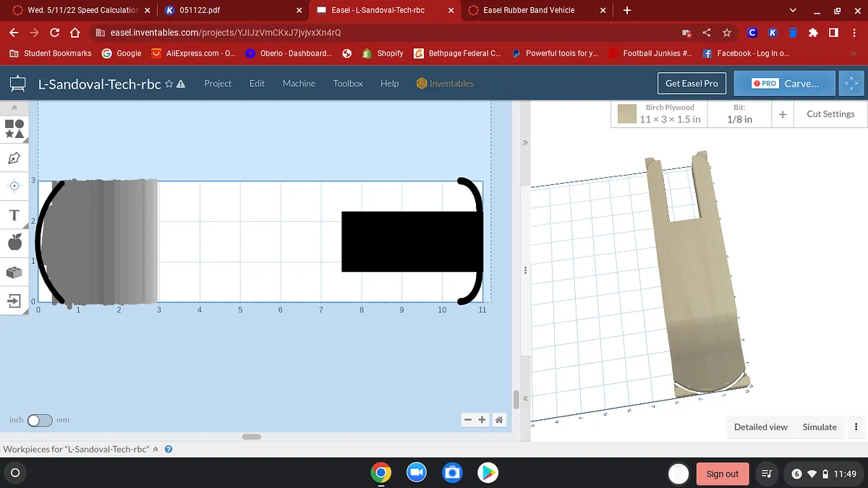Open the Bit size selector
The height and width of the screenshot is (488, 868).
tap(739, 114)
